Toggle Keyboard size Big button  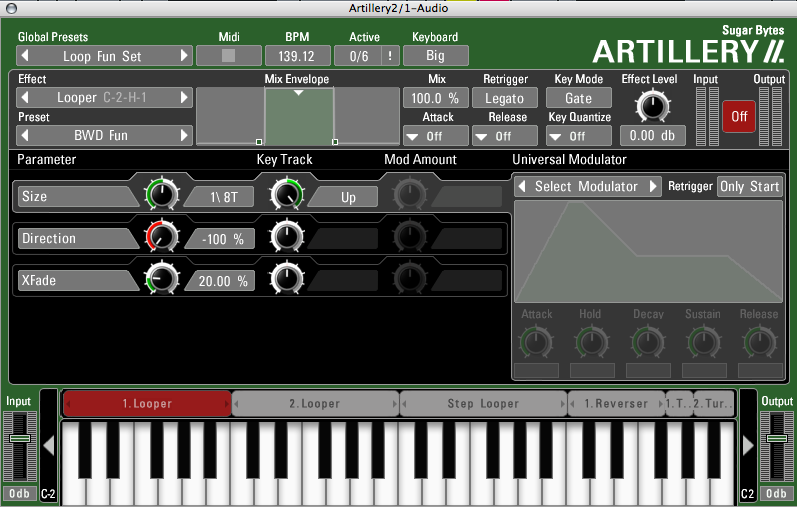436,55
